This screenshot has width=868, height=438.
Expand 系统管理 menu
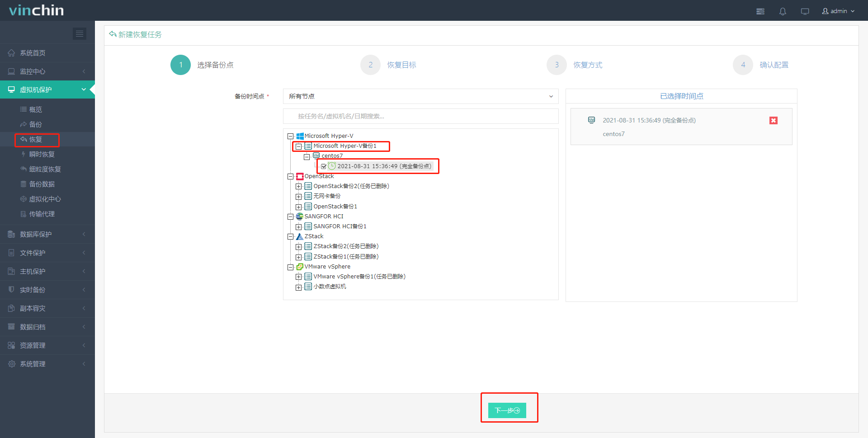coord(47,364)
